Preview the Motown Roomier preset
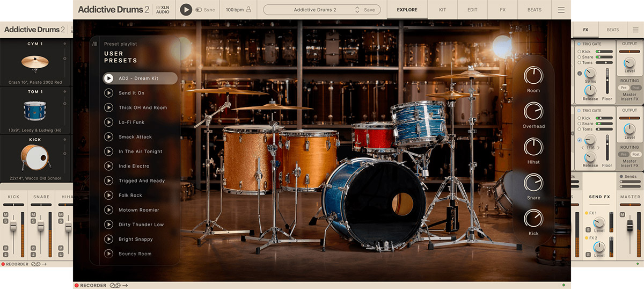The image size is (644, 289). 109,210
